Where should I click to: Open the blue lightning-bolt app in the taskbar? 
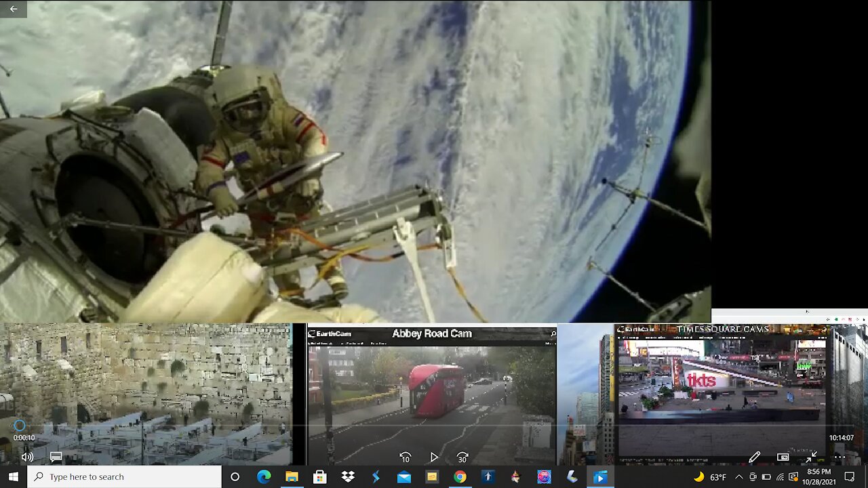(376, 476)
